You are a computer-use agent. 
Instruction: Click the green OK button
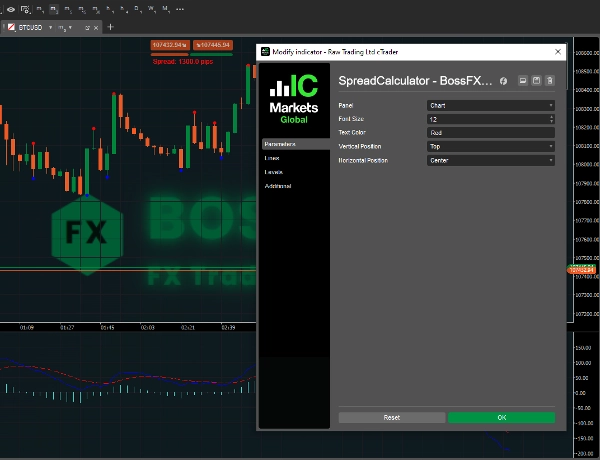(x=502, y=418)
